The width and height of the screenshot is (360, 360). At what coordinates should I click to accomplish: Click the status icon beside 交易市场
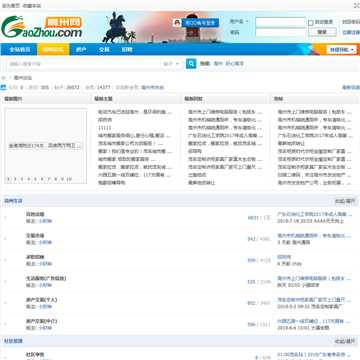[x=5, y=239]
